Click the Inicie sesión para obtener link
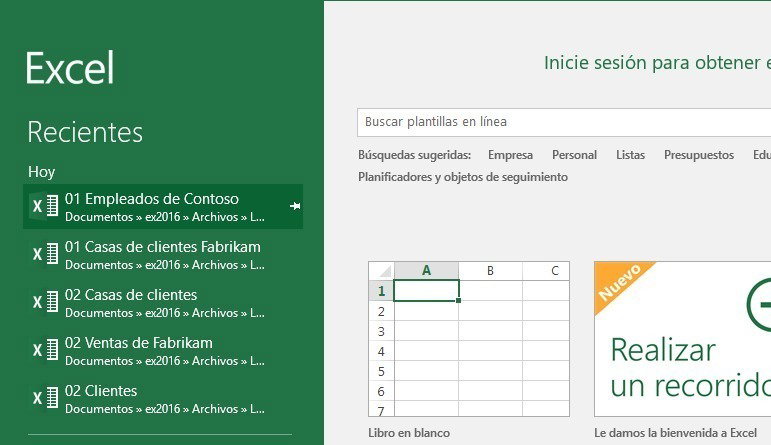This screenshot has width=771, height=445. click(657, 63)
